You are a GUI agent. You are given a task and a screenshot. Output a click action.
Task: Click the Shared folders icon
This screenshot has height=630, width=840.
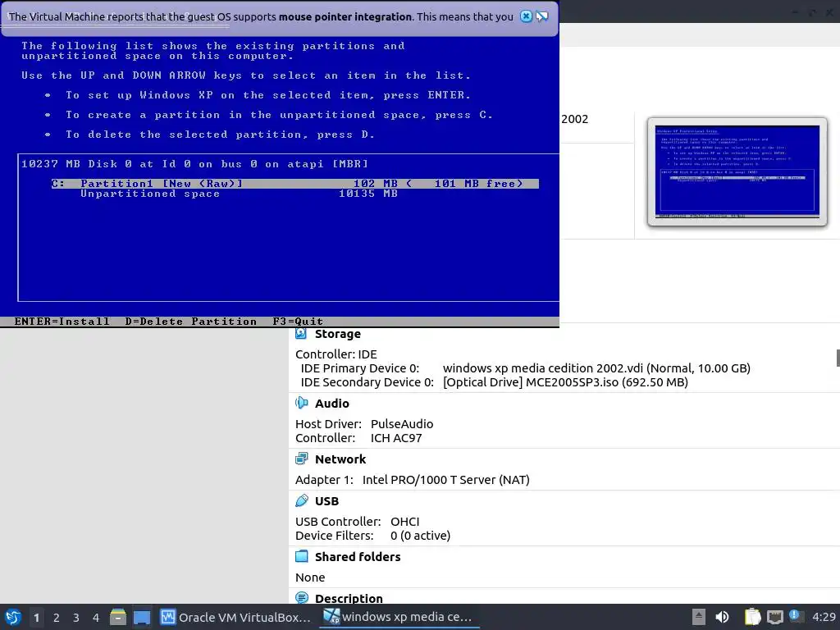(302, 556)
